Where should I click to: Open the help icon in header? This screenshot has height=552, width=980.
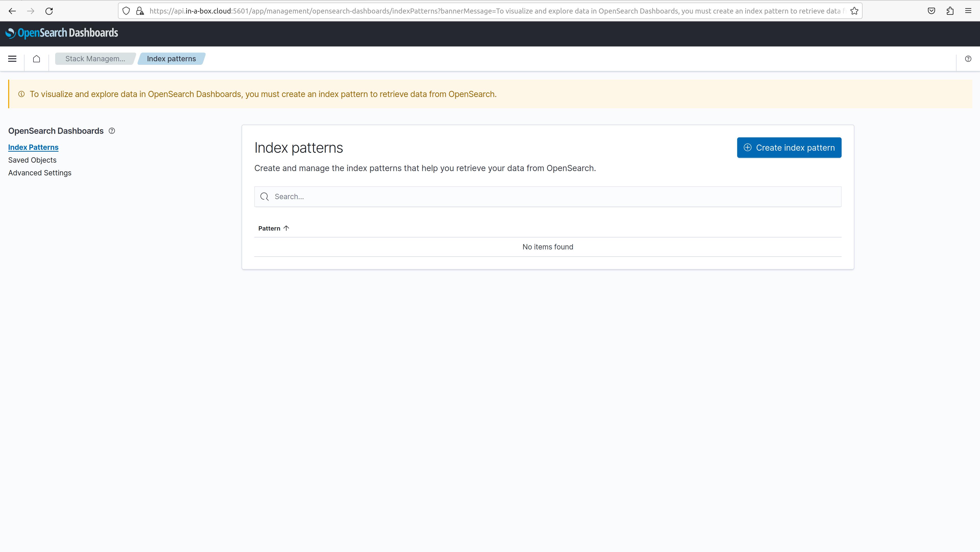[968, 58]
